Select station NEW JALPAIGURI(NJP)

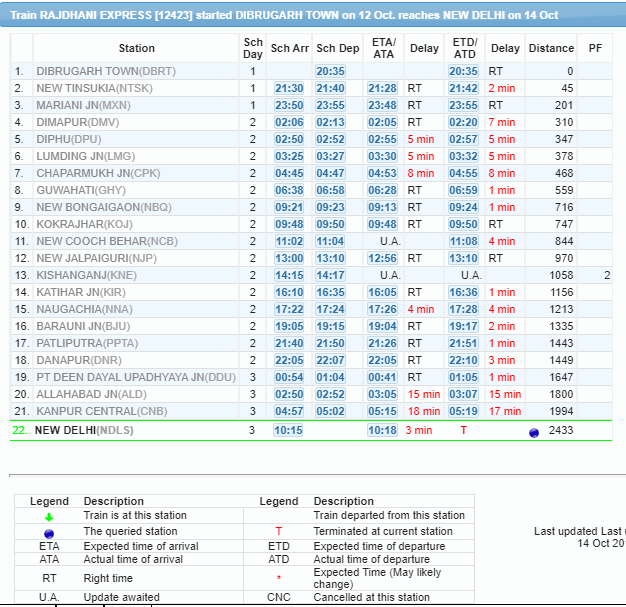click(x=97, y=258)
